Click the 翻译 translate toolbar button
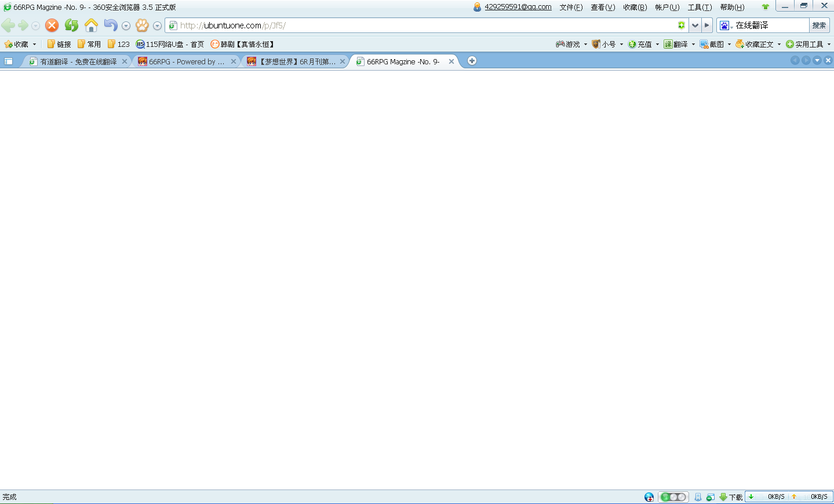Viewport: 834px width, 504px height. point(676,45)
